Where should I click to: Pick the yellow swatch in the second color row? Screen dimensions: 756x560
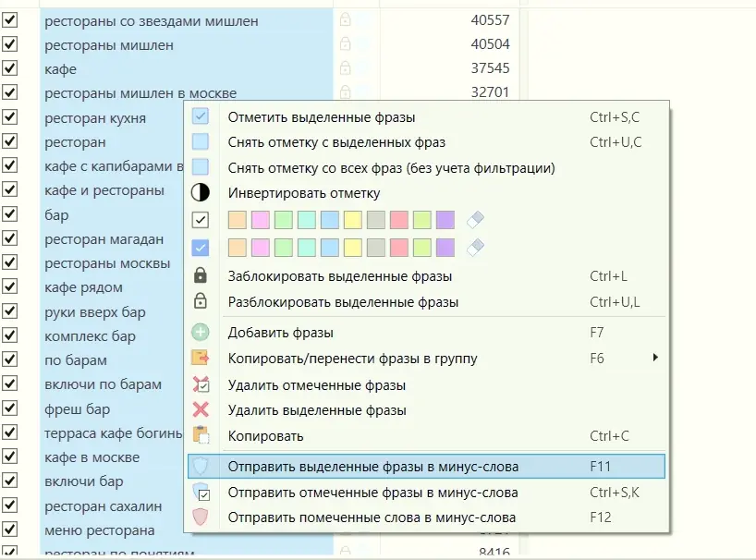tap(353, 248)
